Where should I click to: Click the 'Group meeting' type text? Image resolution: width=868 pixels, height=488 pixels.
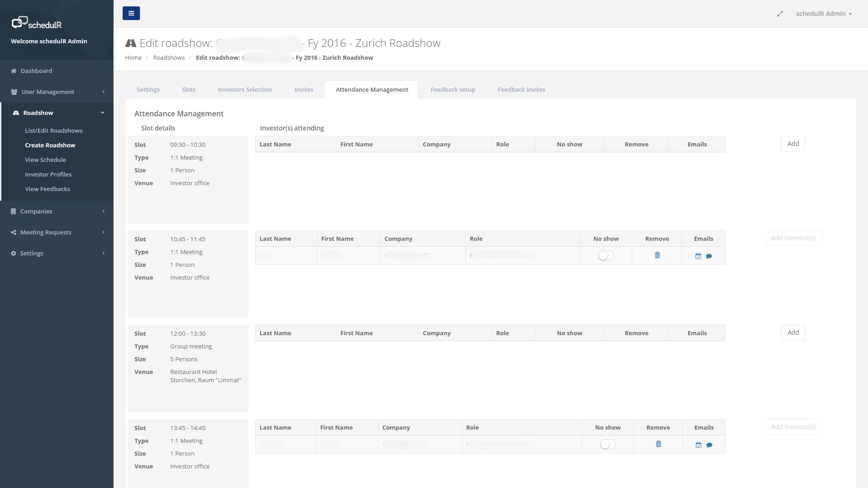(191, 346)
